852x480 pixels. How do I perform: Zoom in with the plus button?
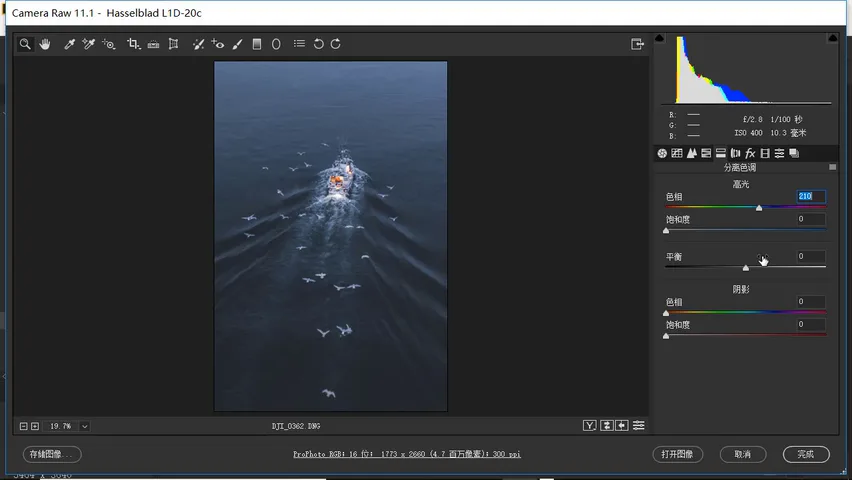click(x=35, y=426)
